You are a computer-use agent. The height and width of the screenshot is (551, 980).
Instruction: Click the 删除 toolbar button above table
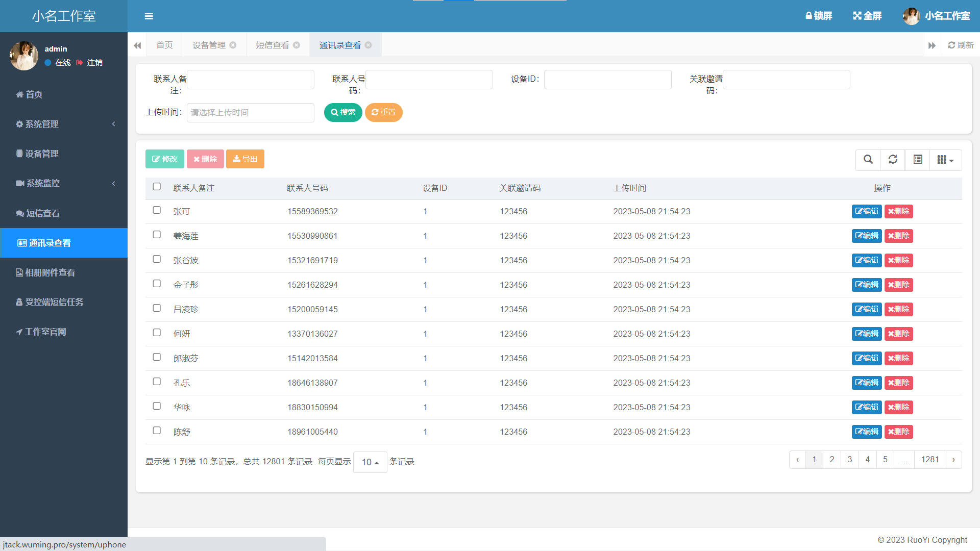[205, 159]
